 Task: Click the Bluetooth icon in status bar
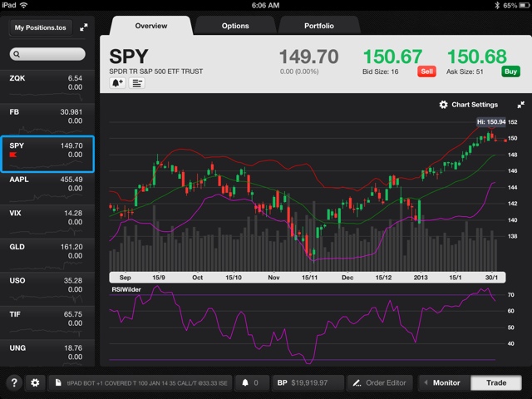497,5
